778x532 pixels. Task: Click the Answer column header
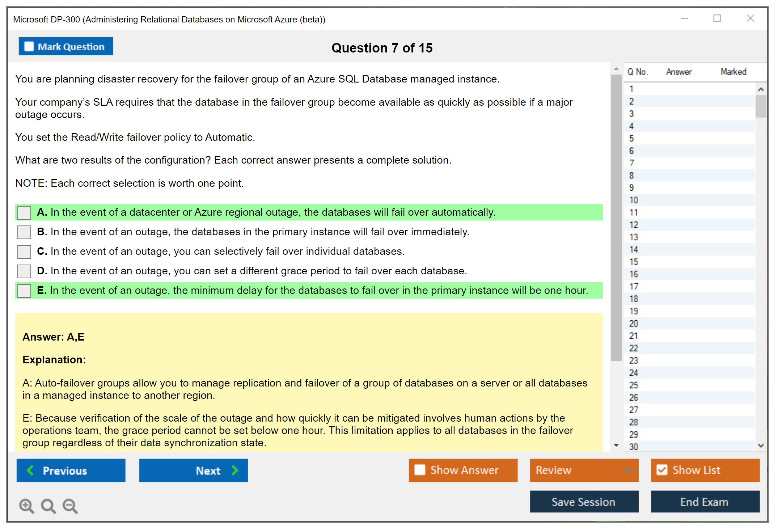[679, 72]
